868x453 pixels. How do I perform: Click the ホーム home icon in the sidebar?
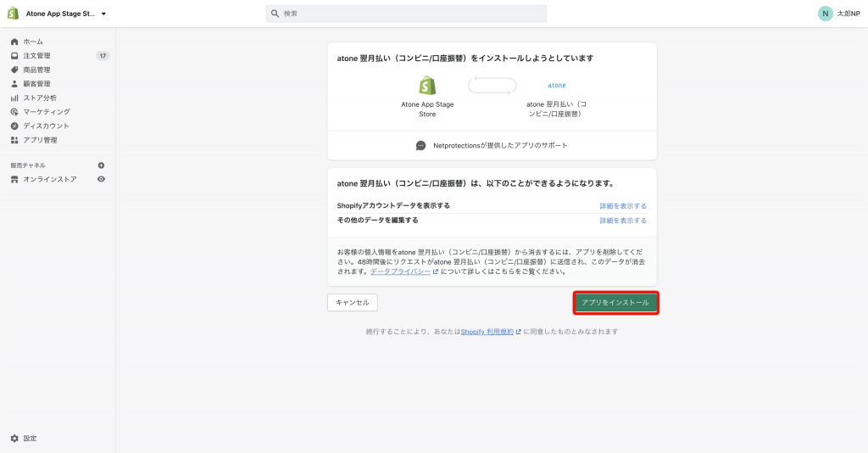point(14,42)
